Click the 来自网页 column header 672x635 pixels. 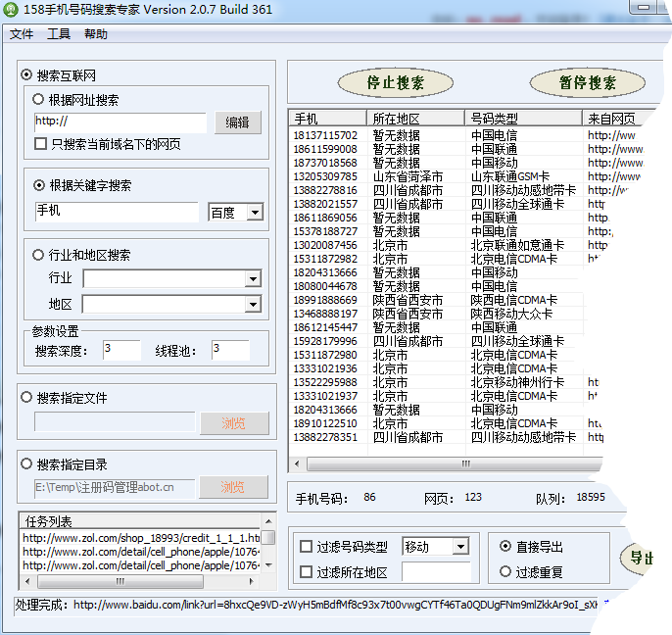618,118
